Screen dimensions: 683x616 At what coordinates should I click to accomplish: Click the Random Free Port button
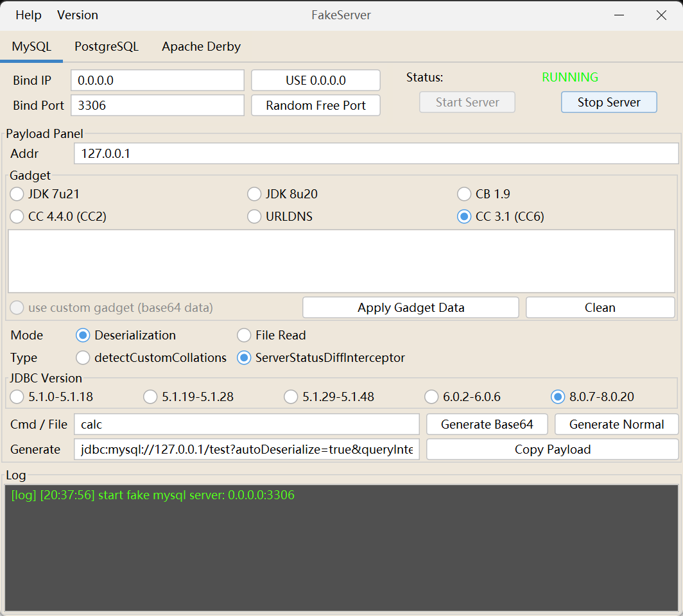pyautogui.click(x=316, y=105)
